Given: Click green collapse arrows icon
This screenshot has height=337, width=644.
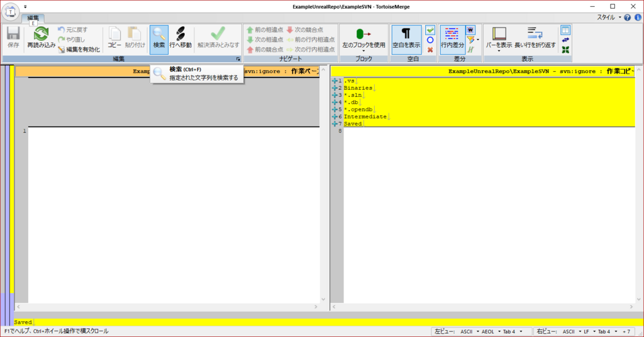Looking at the screenshot, I should pos(565,50).
